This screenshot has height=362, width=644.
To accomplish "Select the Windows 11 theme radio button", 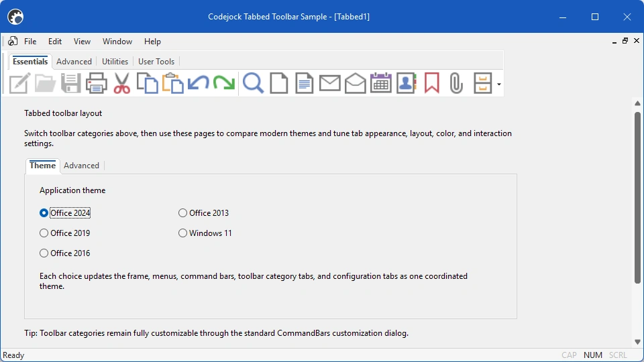I will click(x=182, y=233).
